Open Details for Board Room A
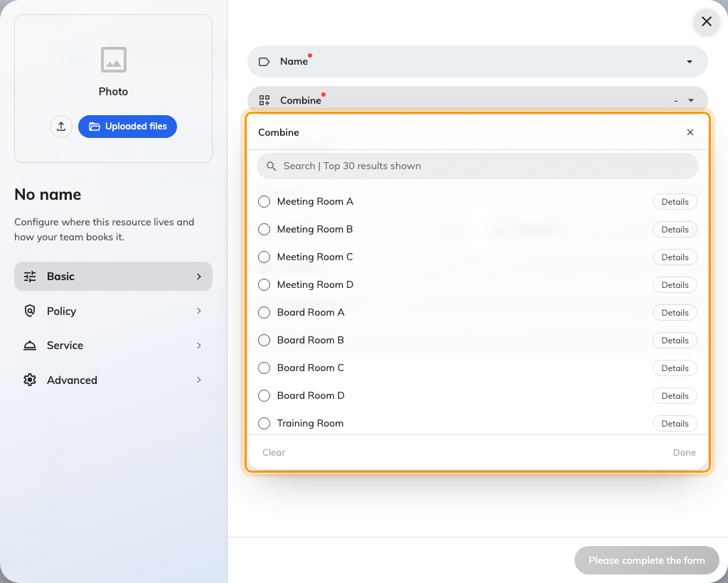This screenshot has width=728, height=583. (675, 313)
